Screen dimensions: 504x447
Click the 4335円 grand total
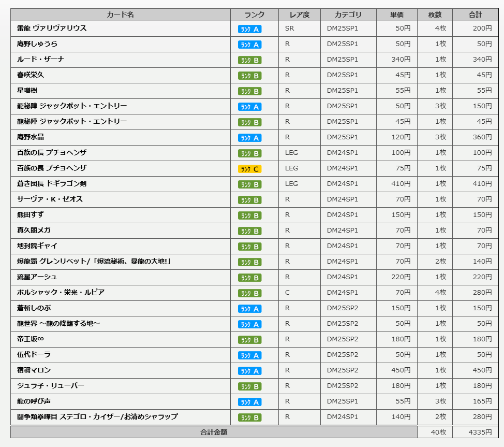pyautogui.click(x=480, y=432)
